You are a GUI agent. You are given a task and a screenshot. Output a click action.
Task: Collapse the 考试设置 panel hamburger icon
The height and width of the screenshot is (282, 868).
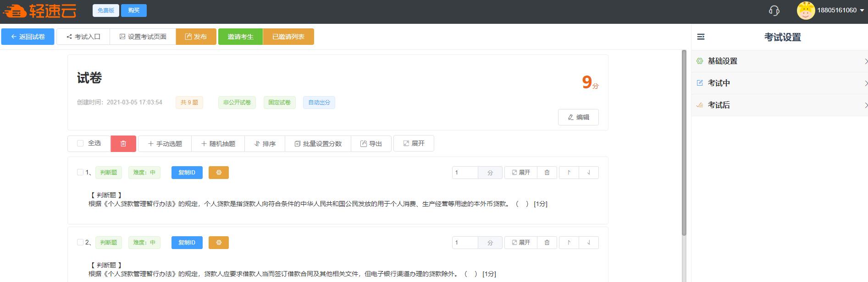pos(701,37)
